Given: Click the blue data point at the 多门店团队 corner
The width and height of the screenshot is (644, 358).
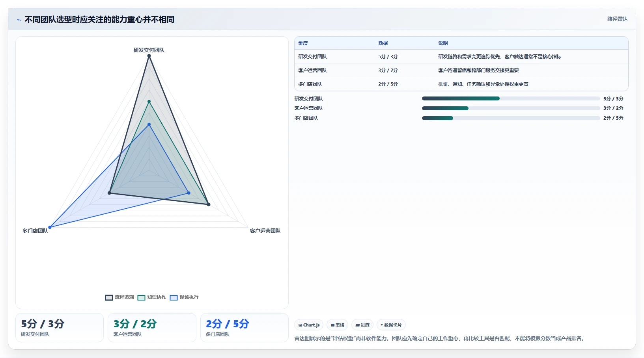Looking at the screenshot, I should tap(50, 227).
